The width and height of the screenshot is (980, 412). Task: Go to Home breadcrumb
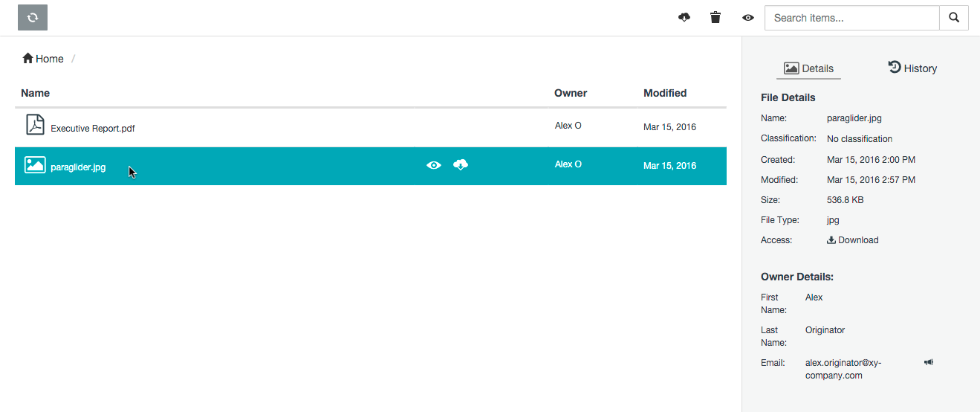click(43, 59)
